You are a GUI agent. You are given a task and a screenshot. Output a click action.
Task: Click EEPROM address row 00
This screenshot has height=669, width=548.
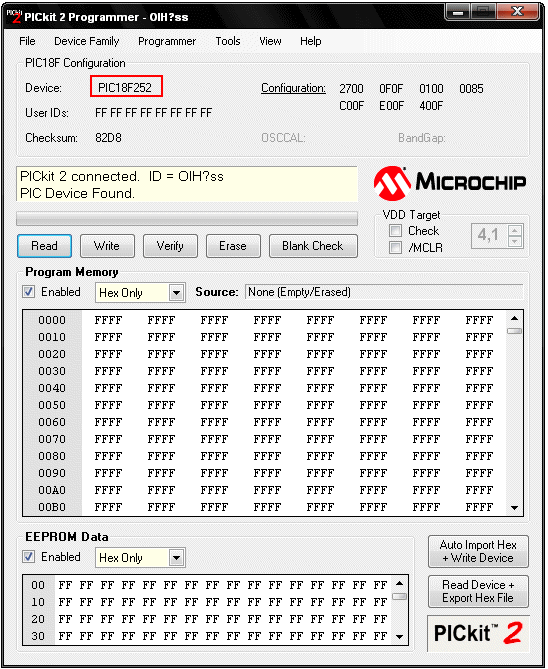[x=38, y=585]
